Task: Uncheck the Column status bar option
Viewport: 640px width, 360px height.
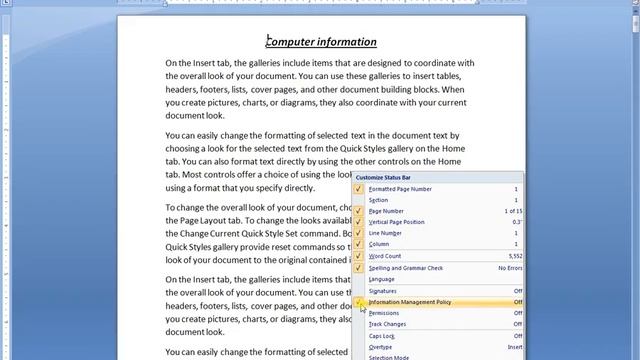Action: coord(438,244)
